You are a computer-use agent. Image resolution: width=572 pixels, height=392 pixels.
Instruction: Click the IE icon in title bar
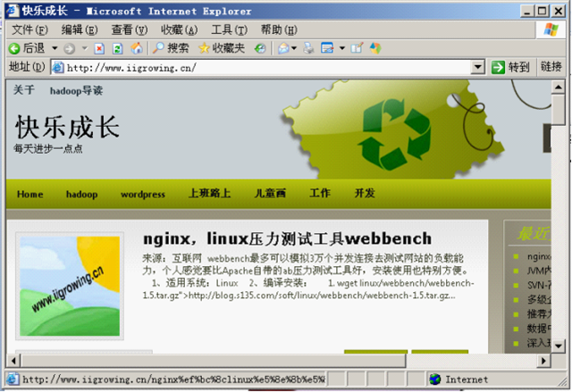coord(13,11)
